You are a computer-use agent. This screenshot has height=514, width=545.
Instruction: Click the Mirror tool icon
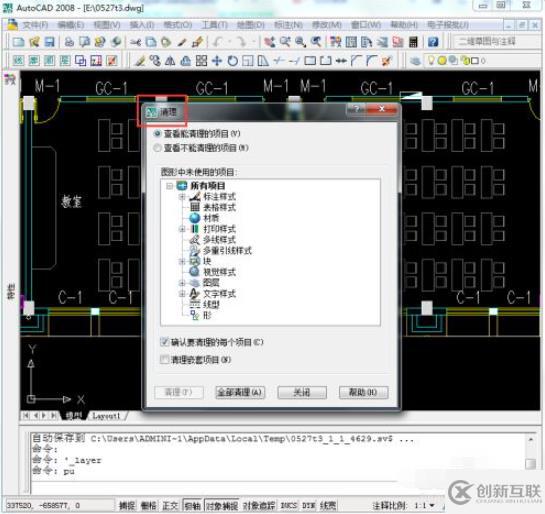170,61
